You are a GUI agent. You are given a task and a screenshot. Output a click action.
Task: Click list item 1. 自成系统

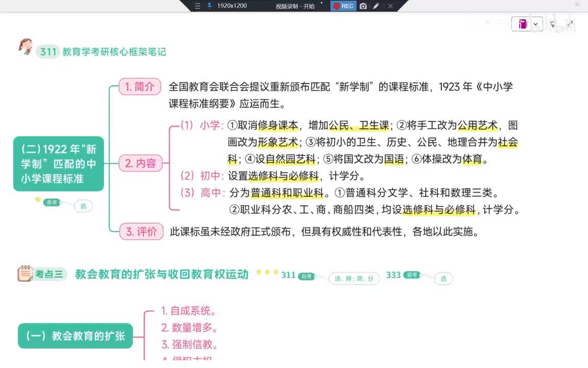189,311
